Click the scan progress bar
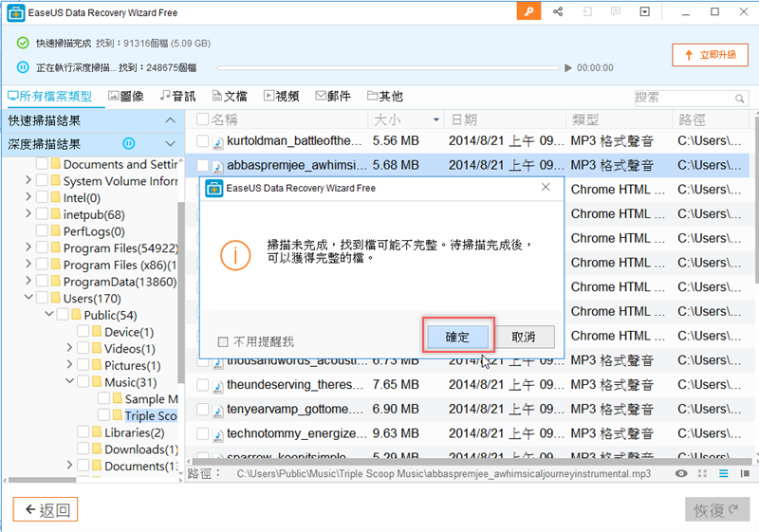This screenshot has width=759, height=532. [x=389, y=67]
